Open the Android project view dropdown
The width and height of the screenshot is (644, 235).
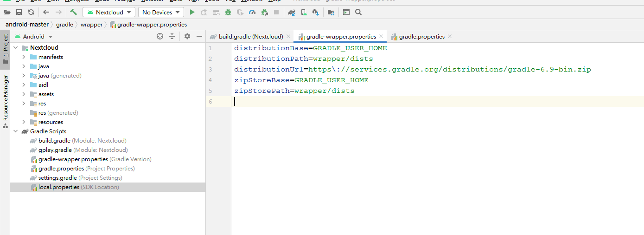click(x=33, y=37)
